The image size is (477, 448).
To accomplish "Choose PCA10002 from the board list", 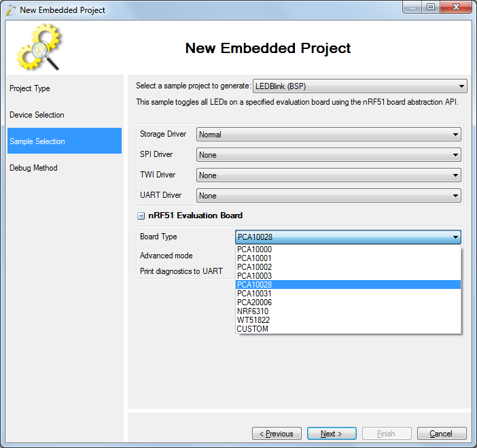I will click(x=349, y=267).
